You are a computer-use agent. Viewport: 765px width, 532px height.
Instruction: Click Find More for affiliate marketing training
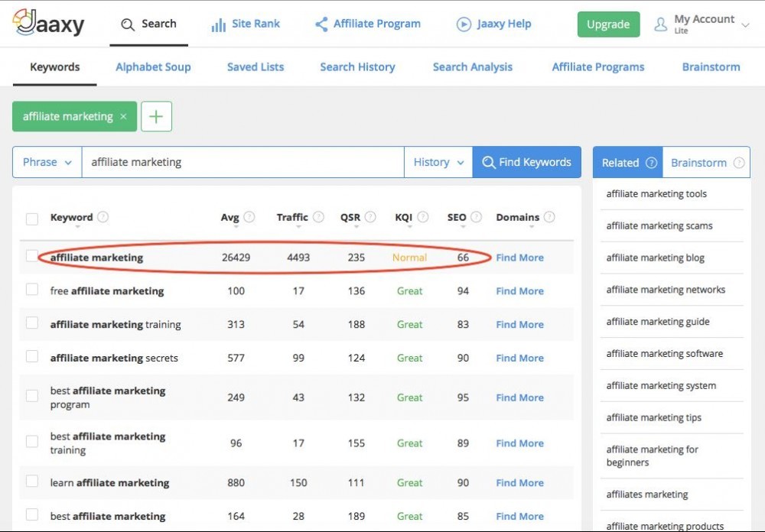519,325
